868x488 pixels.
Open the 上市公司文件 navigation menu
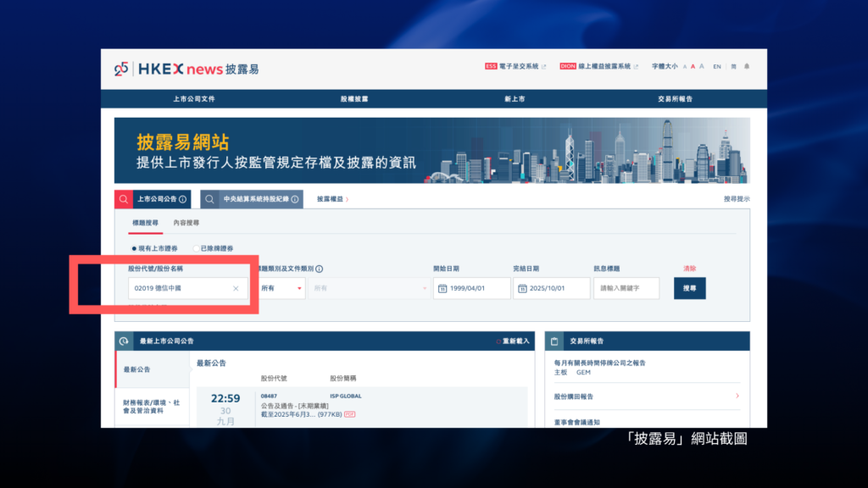point(194,99)
